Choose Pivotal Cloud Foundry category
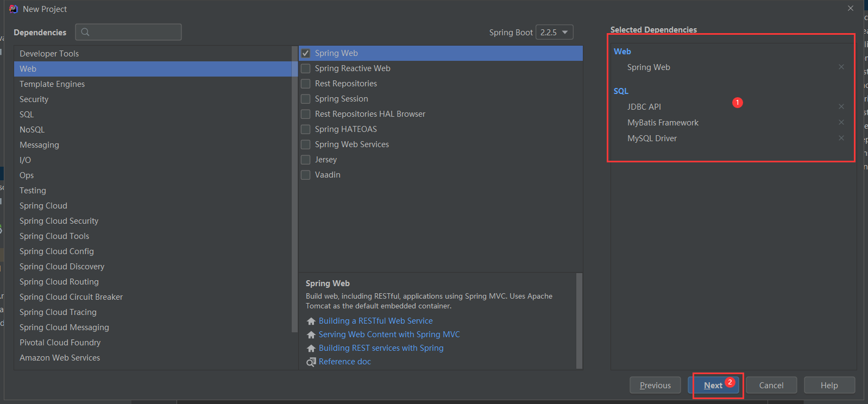 tap(153, 343)
